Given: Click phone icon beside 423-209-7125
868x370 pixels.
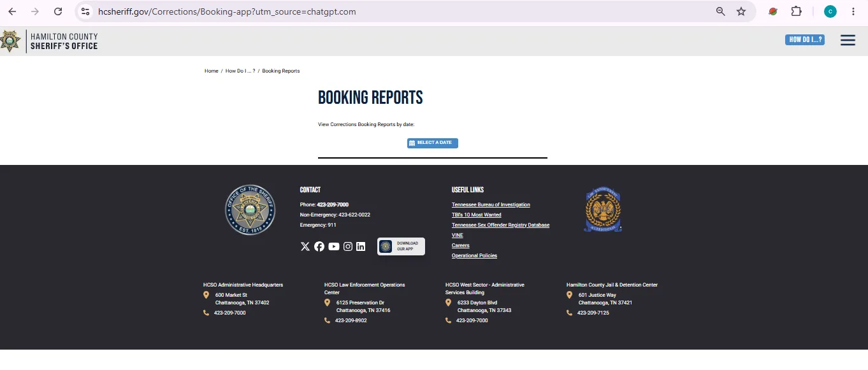Looking at the screenshot, I should [569, 313].
